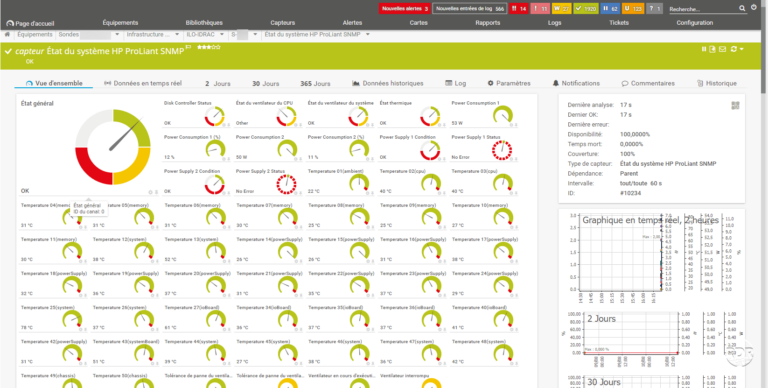The width and height of the screenshot is (768, 388).
Task: Click the large État général gauge
Action: pyautogui.click(x=113, y=147)
